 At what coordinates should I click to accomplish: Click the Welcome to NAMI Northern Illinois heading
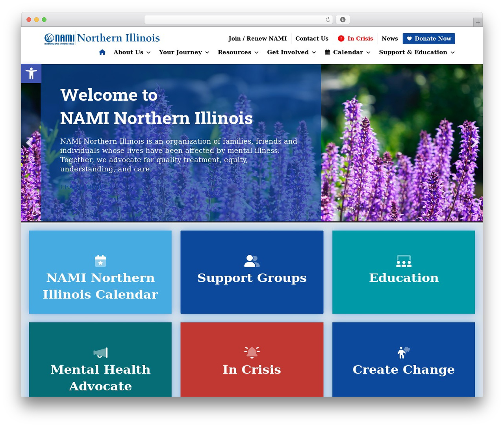click(x=156, y=106)
